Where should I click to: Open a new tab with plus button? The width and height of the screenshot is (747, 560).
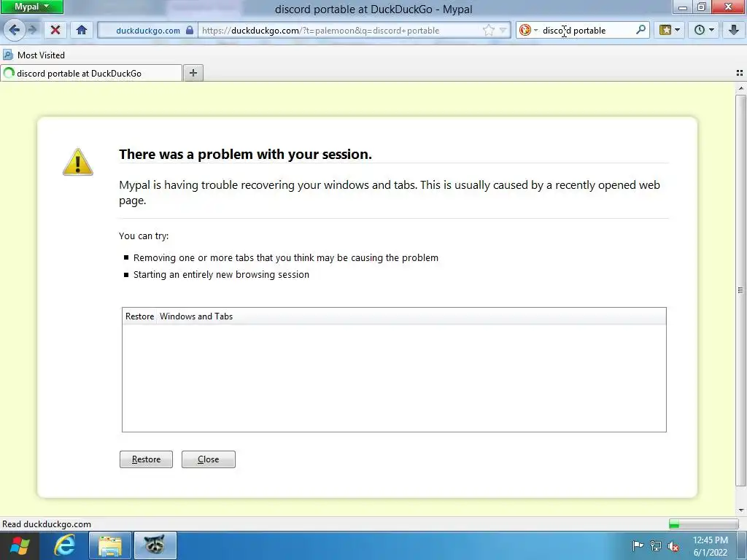click(193, 73)
